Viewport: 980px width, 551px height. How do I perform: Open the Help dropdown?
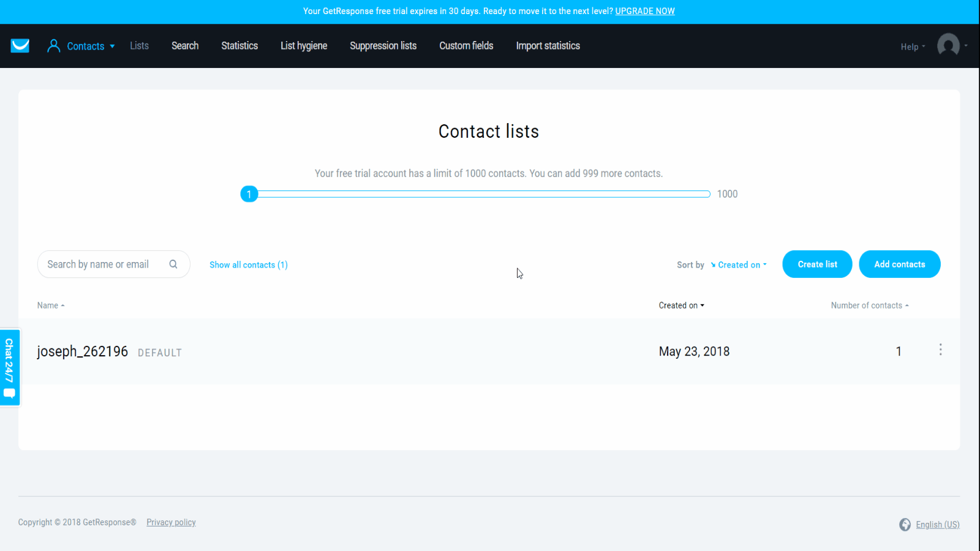pyautogui.click(x=913, y=47)
